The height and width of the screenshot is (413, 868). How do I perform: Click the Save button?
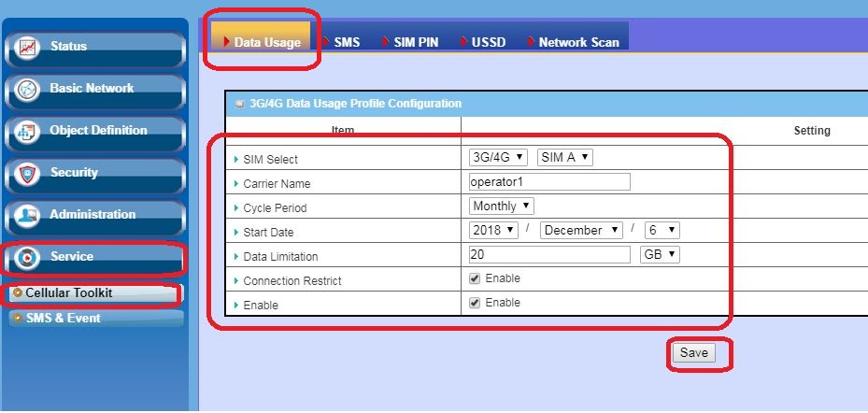(693, 352)
